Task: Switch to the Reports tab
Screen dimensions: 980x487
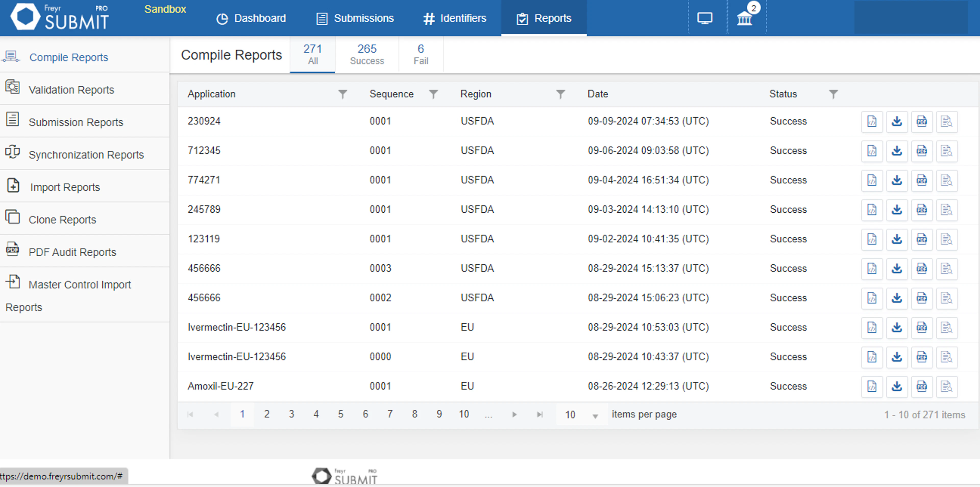Action: point(544,18)
